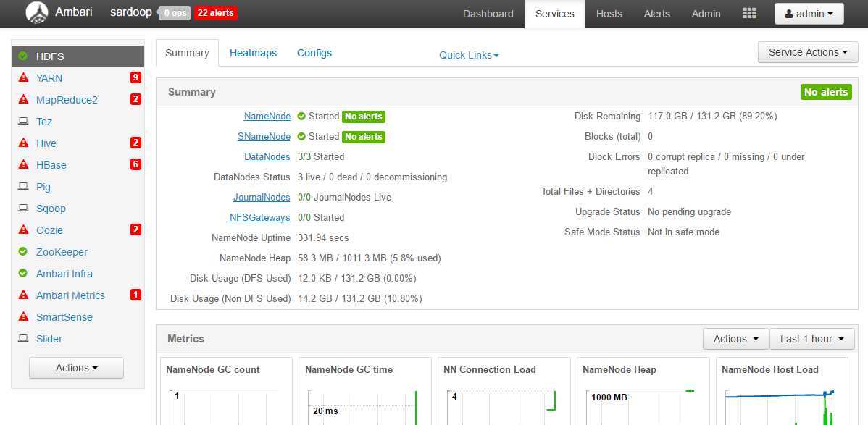This screenshot has width=868, height=425.
Task: Click the Sqoop client laptop icon
Action: tap(23, 208)
